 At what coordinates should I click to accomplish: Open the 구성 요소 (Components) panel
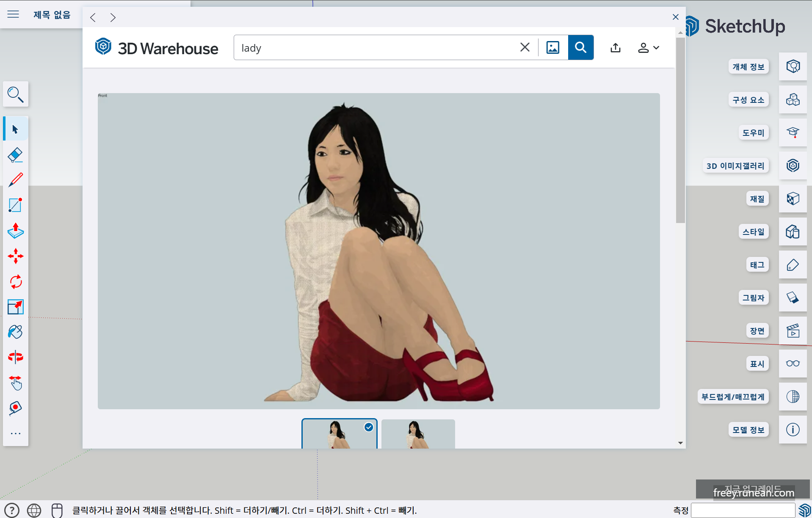tap(793, 99)
